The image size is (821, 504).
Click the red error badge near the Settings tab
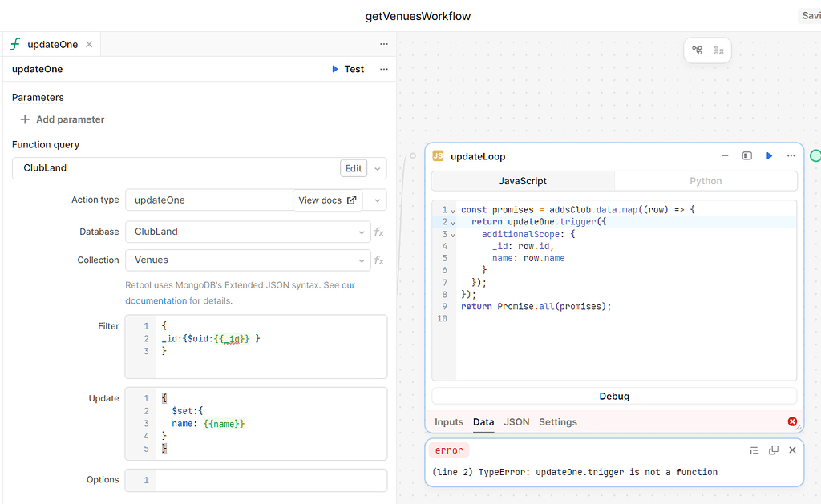(x=792, y=421)
